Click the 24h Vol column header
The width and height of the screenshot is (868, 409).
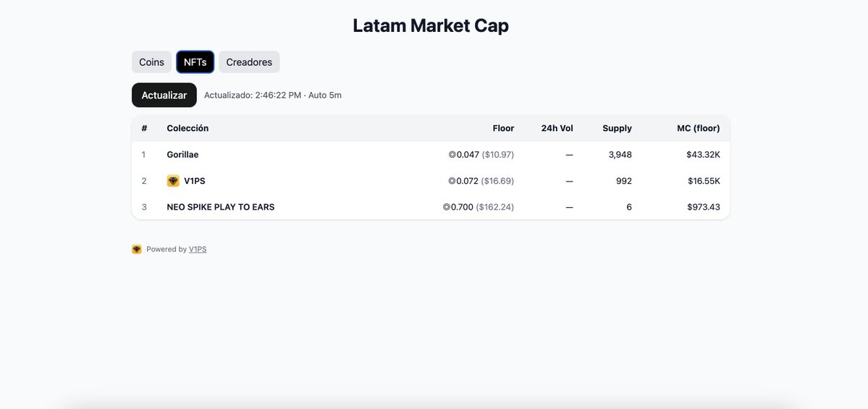click(557, 128)
